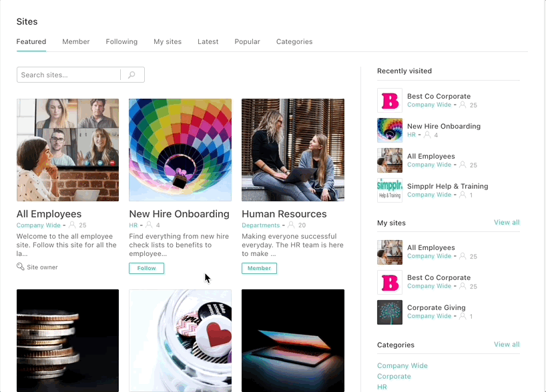Open Best Co Corporate logo in Recently visited
The image size is (546, 392).
(390, 101)
